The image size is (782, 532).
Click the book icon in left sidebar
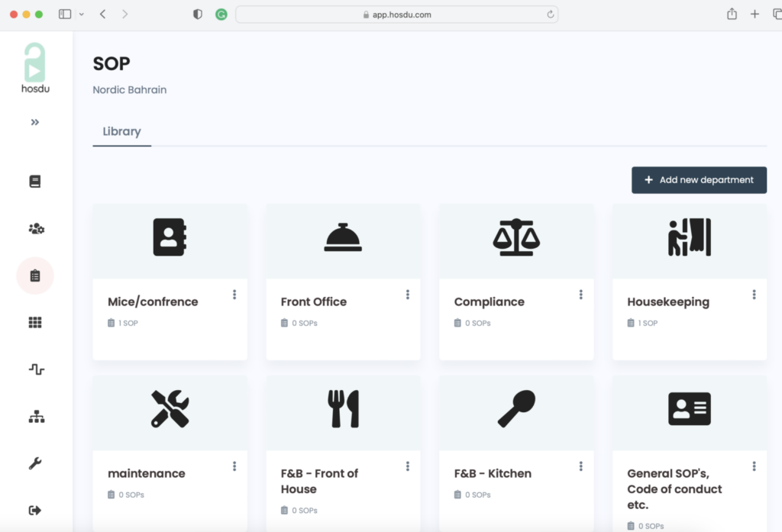click(x=35, y=182)
